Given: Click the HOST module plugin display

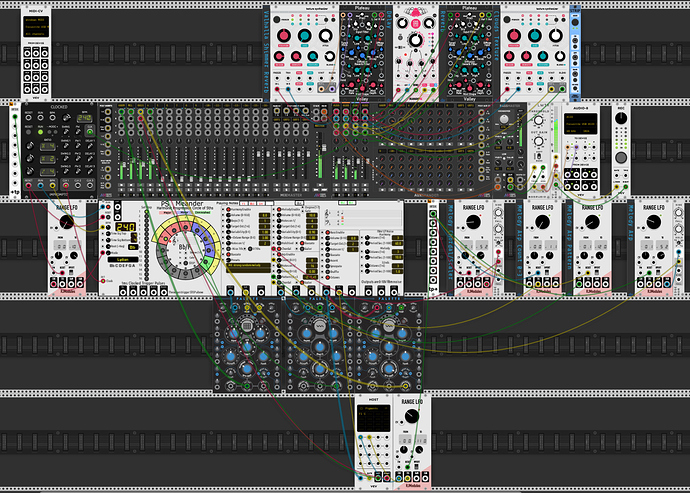Looking at the screenshot, I should point(373,418).
